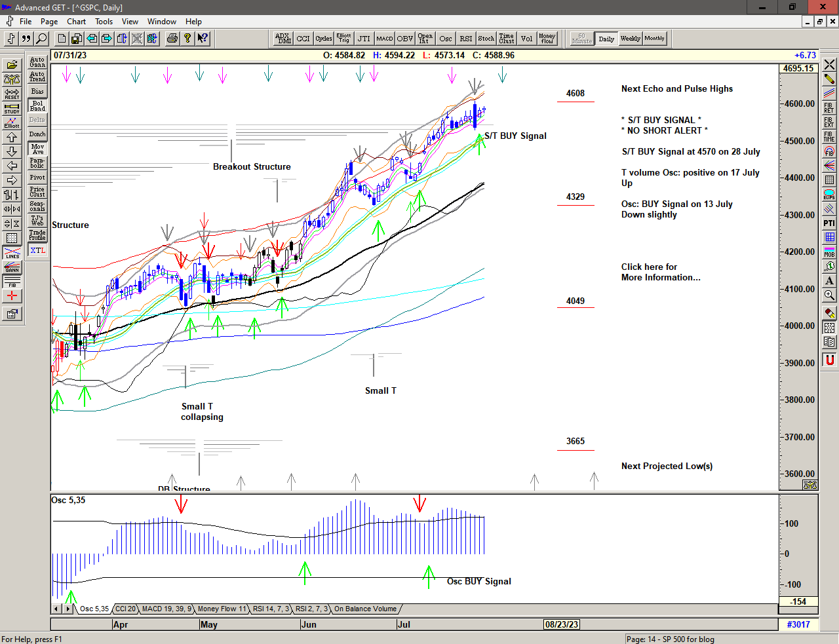Viewport: 839px width, 644px height.
Task: Open the FIB RET retracement tool
Action: 829,107
